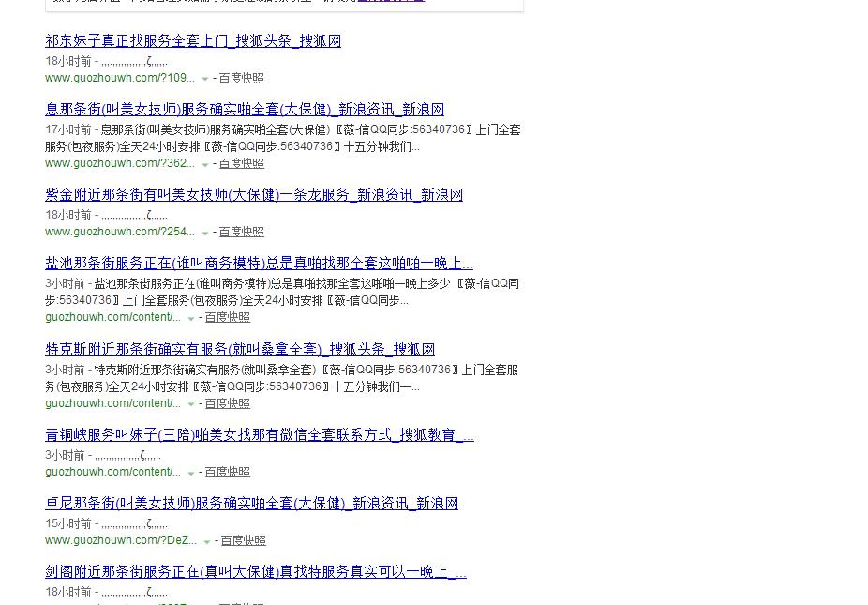Open the result titled 紫金附近那条街…新浪网
Screen dimensions: 868x605
pos(254,194)
